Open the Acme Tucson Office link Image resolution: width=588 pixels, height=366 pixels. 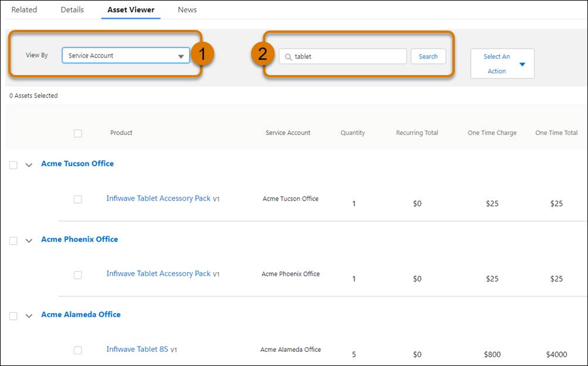click(77, 164)
